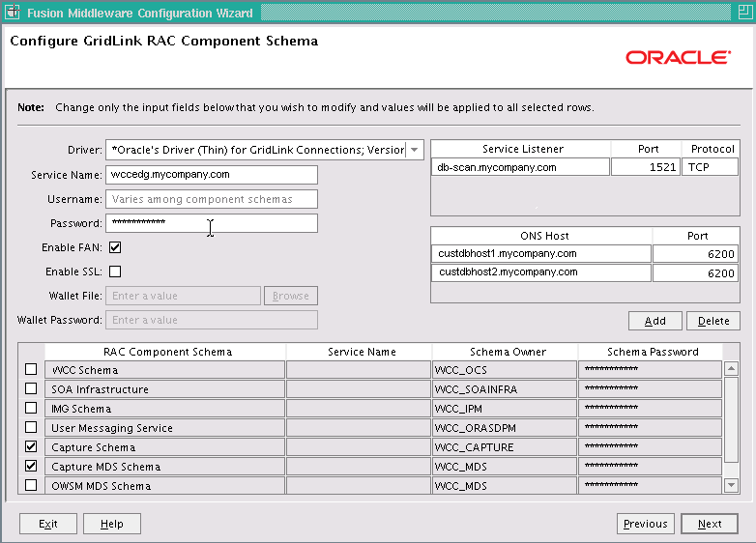Click the Password input field
This screenshot has width=756, height=543.
tap(212, 223)
